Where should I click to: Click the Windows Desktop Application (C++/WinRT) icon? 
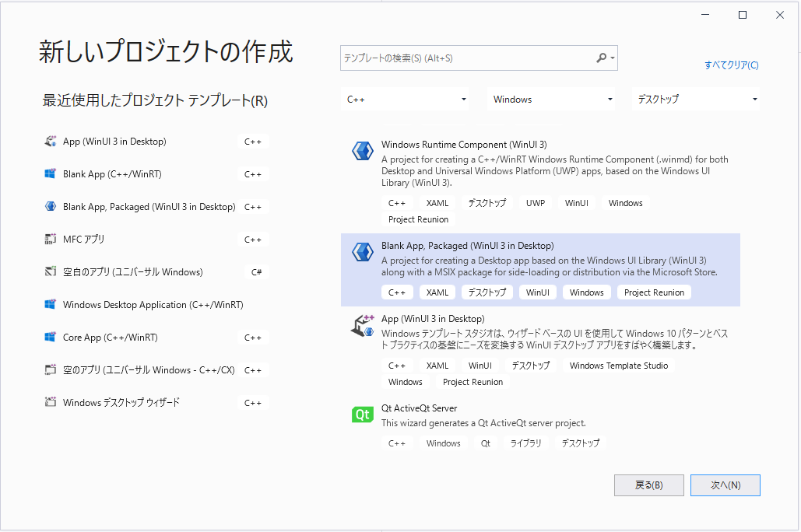(50, 305)
